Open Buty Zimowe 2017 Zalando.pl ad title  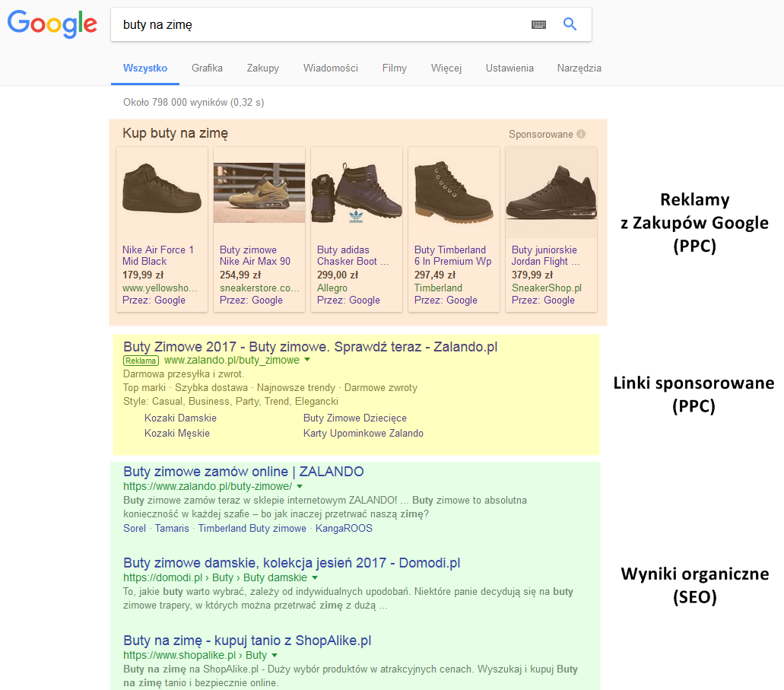click(310, 347)
